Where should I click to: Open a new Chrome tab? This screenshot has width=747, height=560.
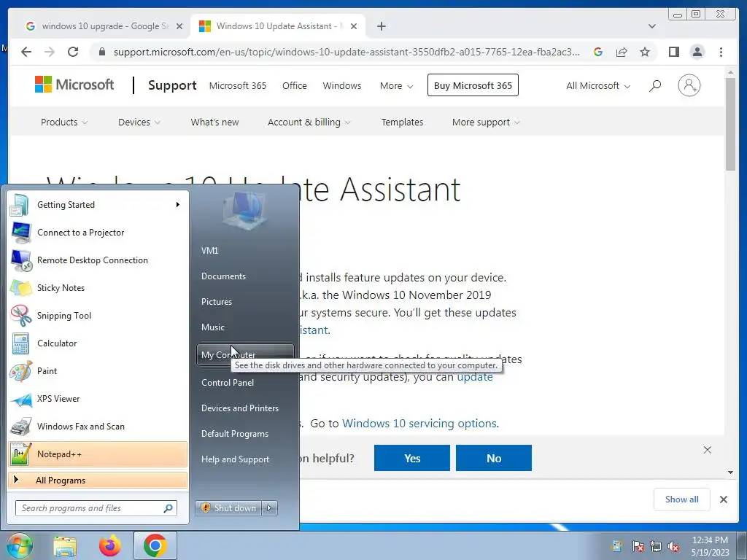381,26
